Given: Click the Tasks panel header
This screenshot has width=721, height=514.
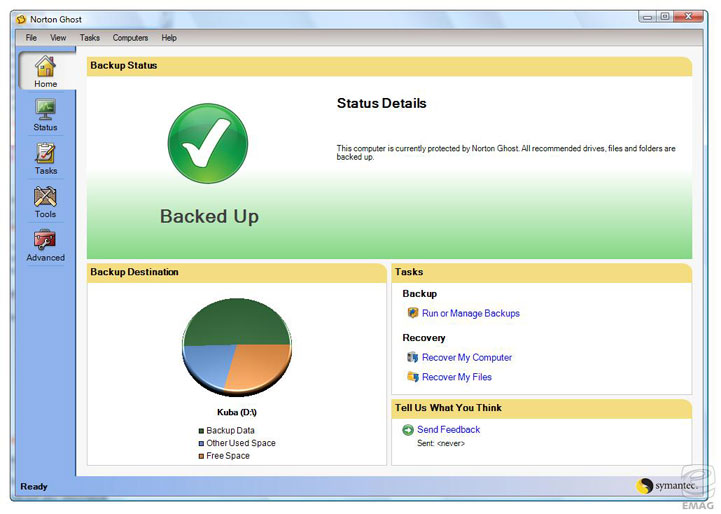Looking at the screenshot, I should pyautogui.click(x=541, y=272).
